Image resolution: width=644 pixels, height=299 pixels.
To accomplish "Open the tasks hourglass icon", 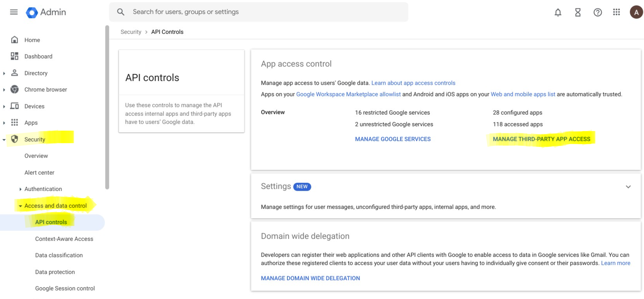I will [x=578, y=12].
